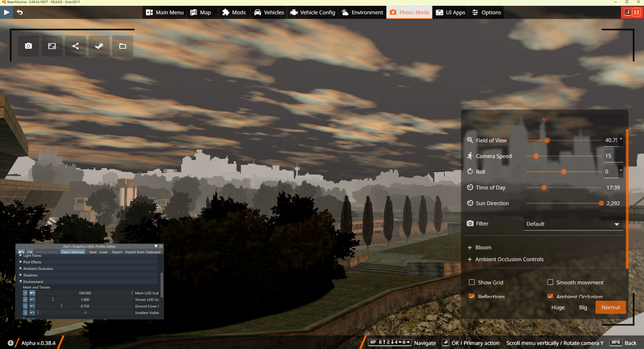
Task: Select the Huge size button
Action: (558, 307)
